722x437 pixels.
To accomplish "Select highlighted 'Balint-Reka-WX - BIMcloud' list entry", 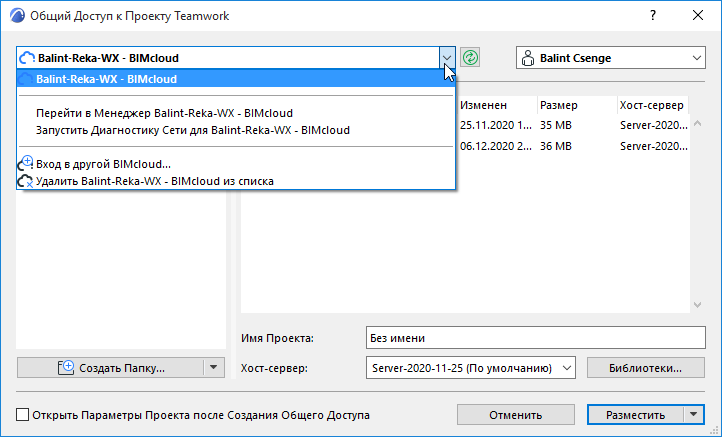I will point(236,79).
